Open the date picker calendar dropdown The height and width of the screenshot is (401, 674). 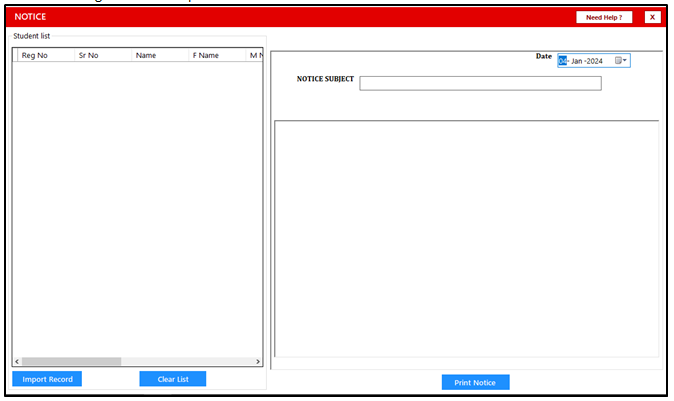click(621, 61)
